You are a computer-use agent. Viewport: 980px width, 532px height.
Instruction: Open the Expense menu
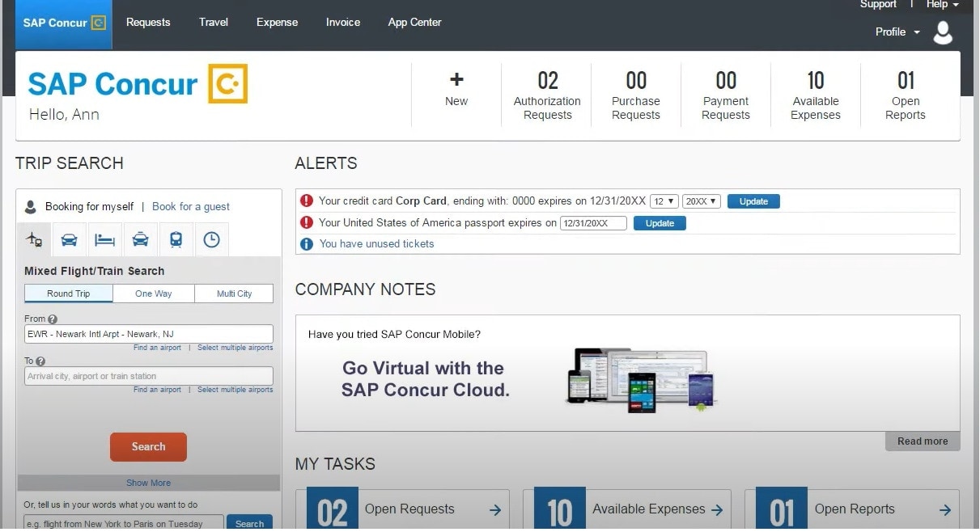tap(278, 23)
